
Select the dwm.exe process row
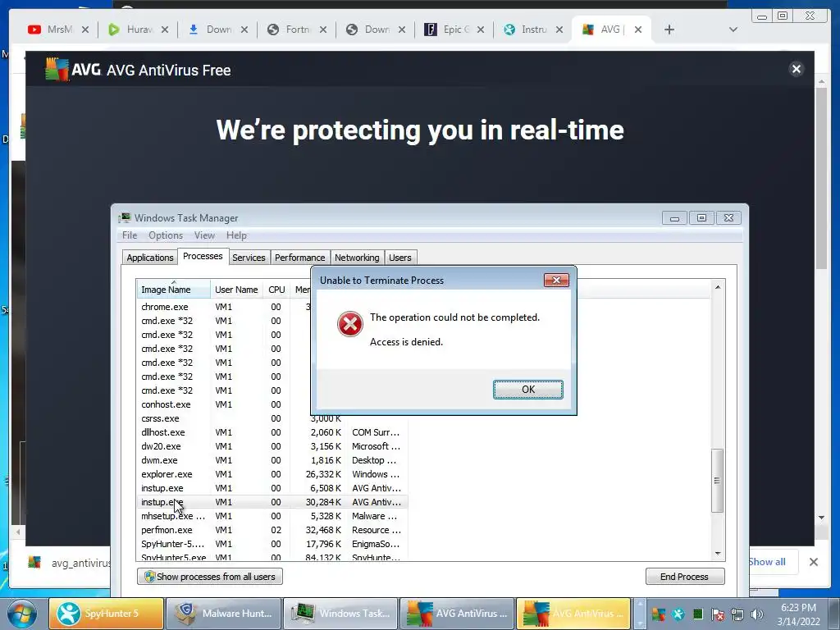coord(272,460)
